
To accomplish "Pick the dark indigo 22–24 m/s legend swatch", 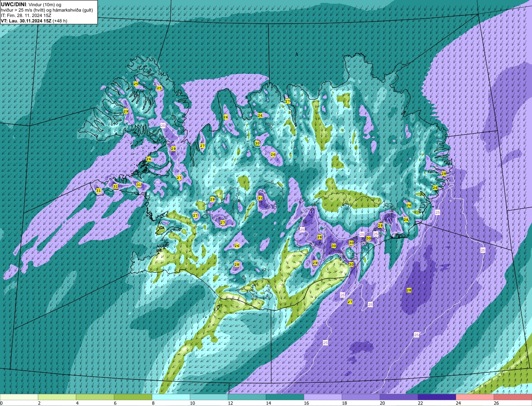I will [x=437, y=397].
